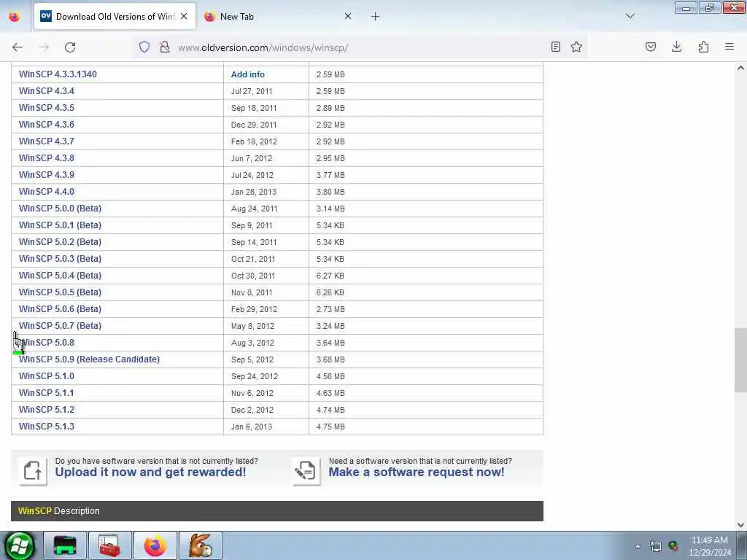Open Firefox View icon in the tab bar
This screenshot has height=560, width=747.
[x=15, y=16]
